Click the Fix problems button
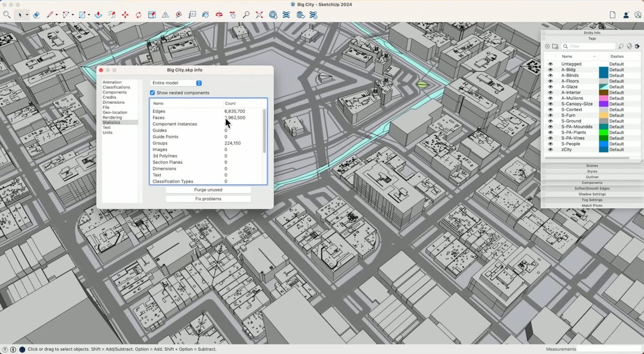The width and height of the screenshot is (644, 354). click(x=208, y=199)
